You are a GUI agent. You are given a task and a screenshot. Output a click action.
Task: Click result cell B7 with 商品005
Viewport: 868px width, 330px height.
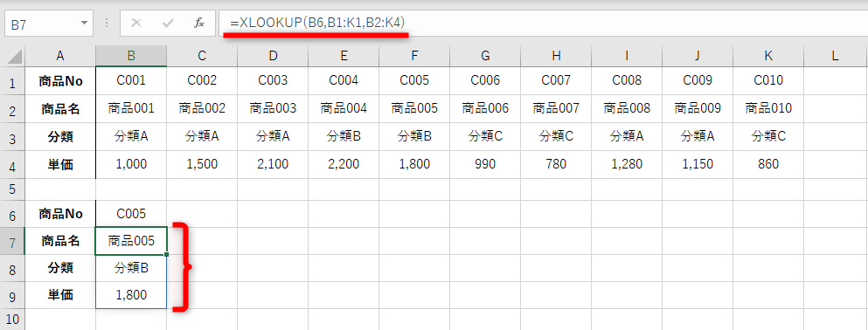(x=131, y=241)
